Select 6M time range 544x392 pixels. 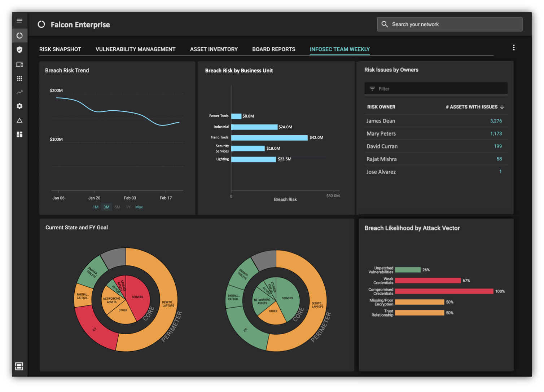[x=117, y=207]
